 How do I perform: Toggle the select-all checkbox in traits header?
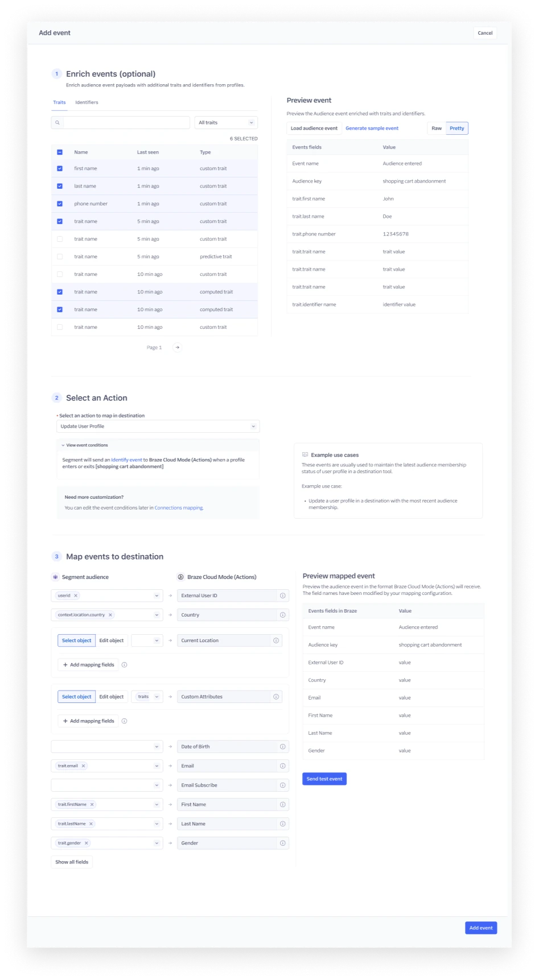tap(60, 152)
